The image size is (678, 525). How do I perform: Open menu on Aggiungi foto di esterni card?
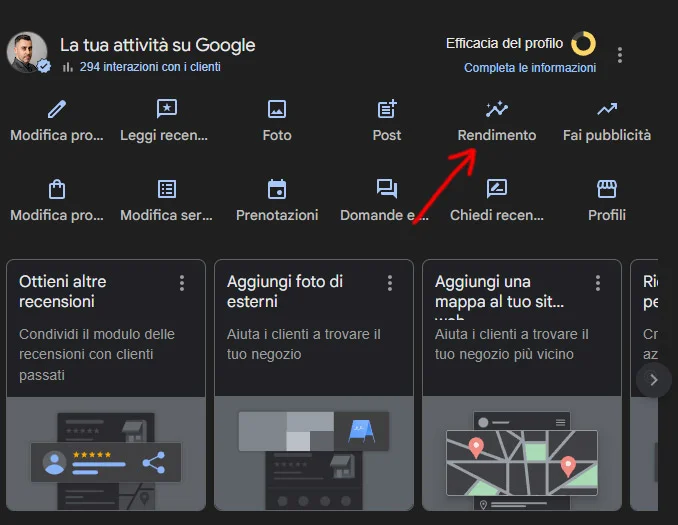tap(390, 283)
